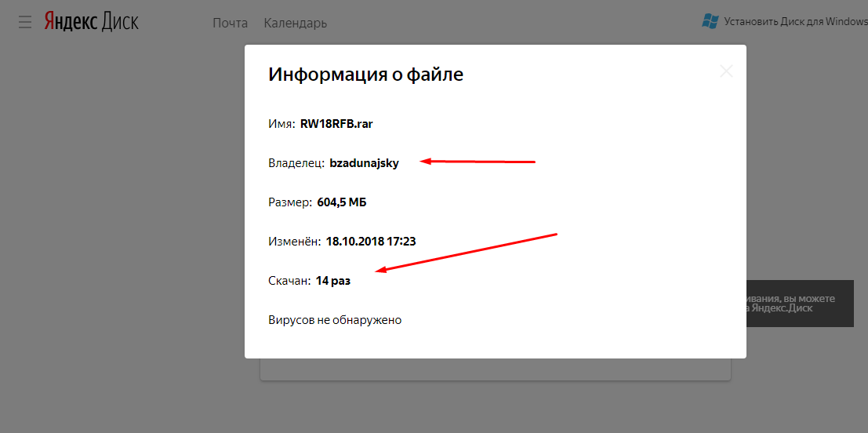The height and width of the screenshot is (433, 868).
Task: Select the file name RW18RFB.rar
Action: pos(336,124)
